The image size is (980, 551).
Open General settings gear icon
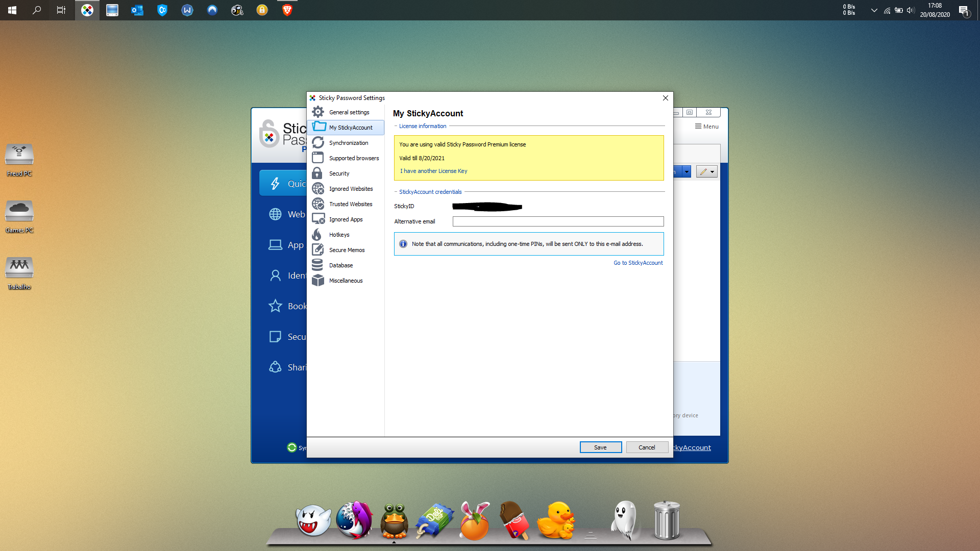pyautogui.click(x=318, y=112)
